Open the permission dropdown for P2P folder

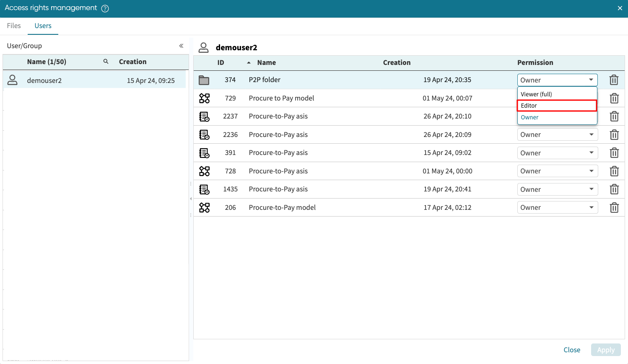click(557, 80)
